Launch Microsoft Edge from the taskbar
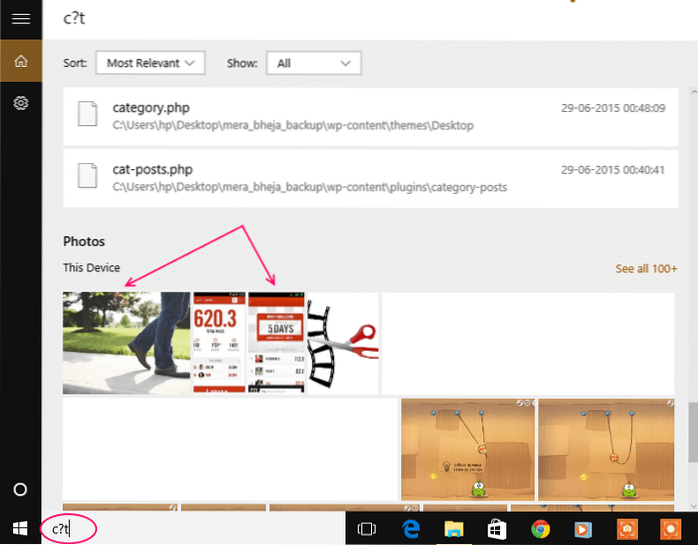 coord(410,528)
